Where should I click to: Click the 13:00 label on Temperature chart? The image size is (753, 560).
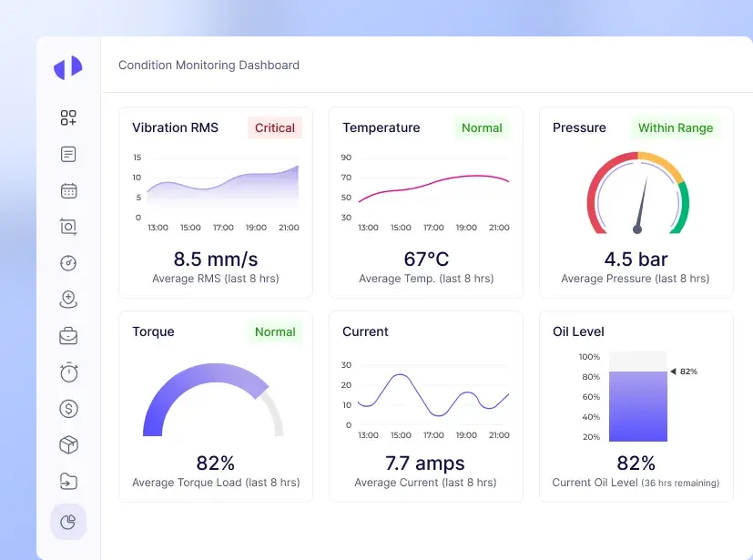pos(368,228)
